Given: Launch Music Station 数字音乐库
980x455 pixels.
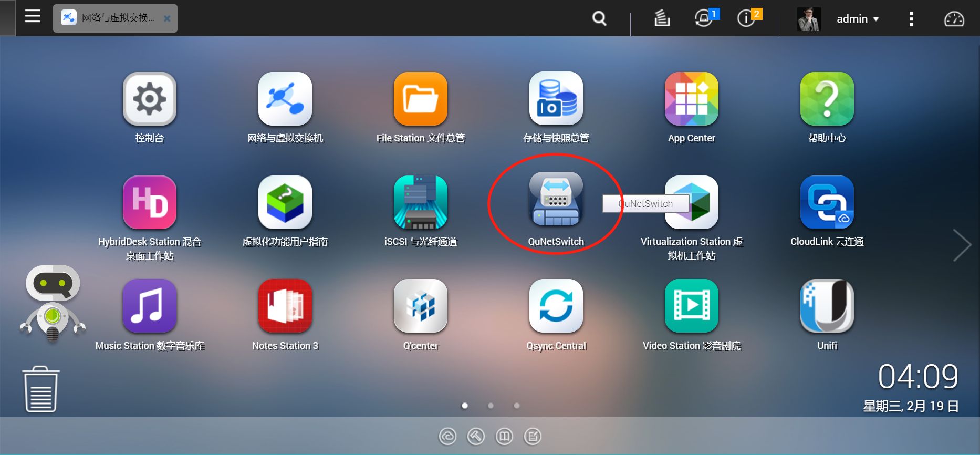Looking at the screenshot, I should coord(150,306).
